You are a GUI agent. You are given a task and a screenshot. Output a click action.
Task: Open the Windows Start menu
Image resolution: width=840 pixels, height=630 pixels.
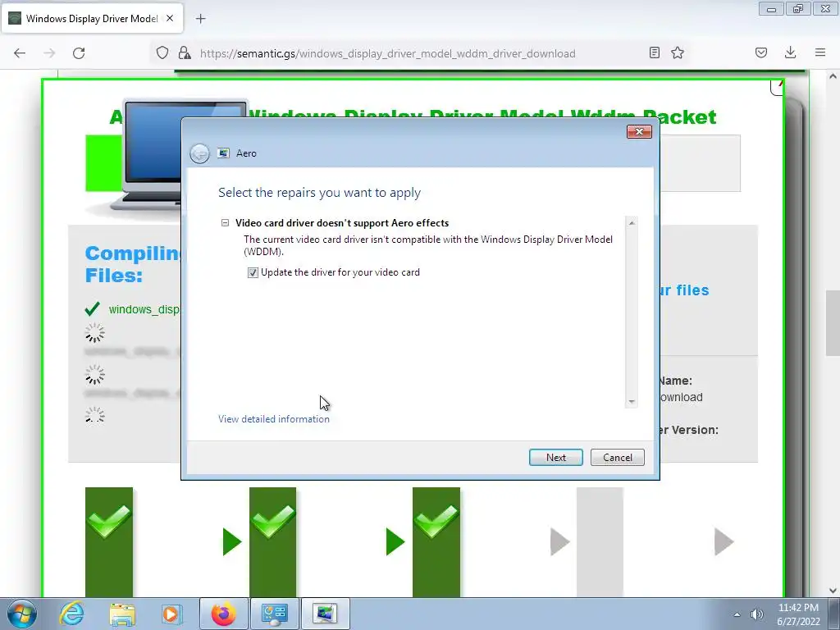pyautogui.click(x=21, y=614)
